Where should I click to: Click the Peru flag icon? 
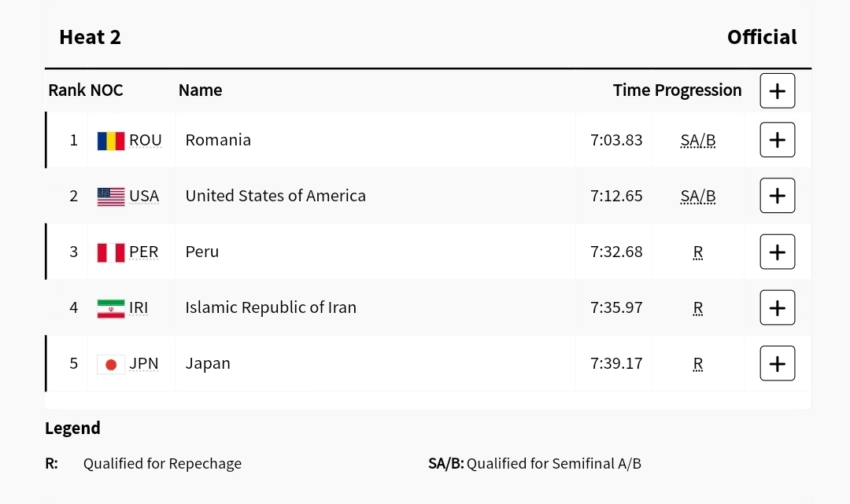(111, 252)
